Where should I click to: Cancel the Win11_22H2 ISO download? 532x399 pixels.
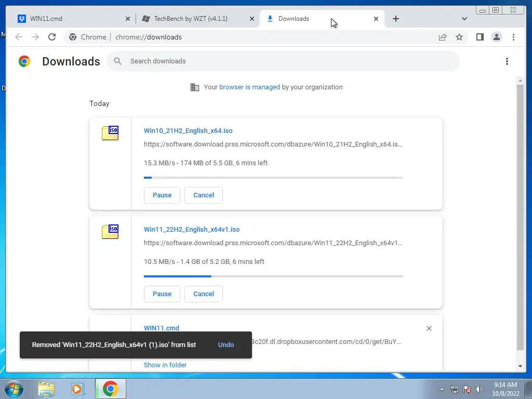204,294
